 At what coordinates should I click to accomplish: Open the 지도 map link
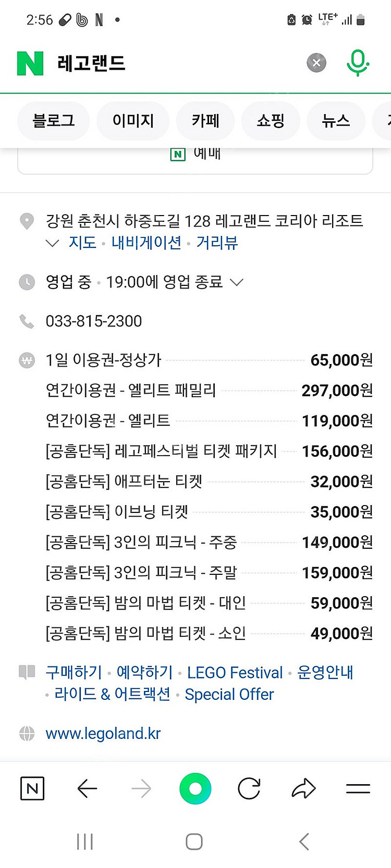point(83,243)
